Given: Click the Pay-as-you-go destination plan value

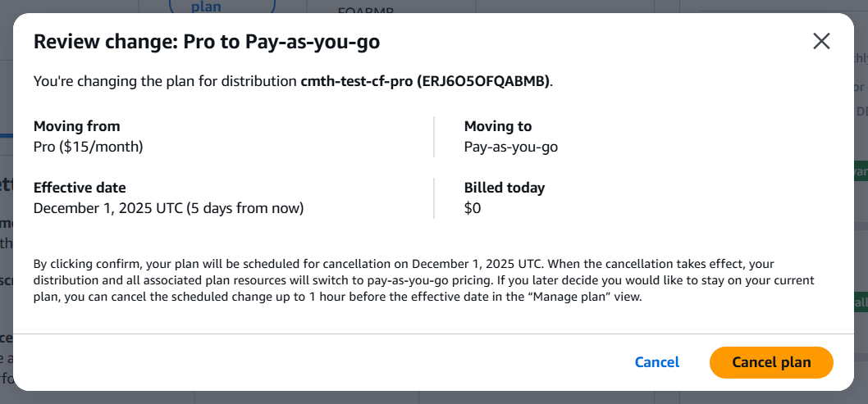Looking at the screenshot, I should point(511,148).
